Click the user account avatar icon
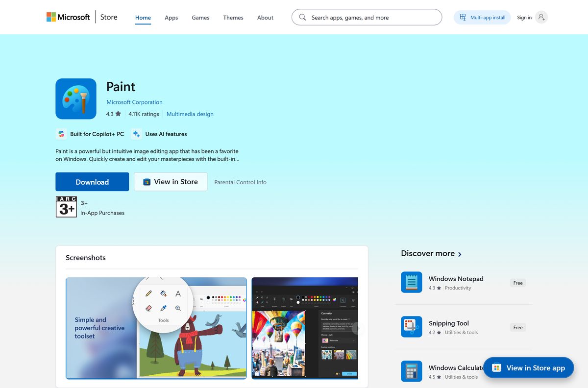Image resolution: width=588 pixels, height=388 pixels. [541, 17]
